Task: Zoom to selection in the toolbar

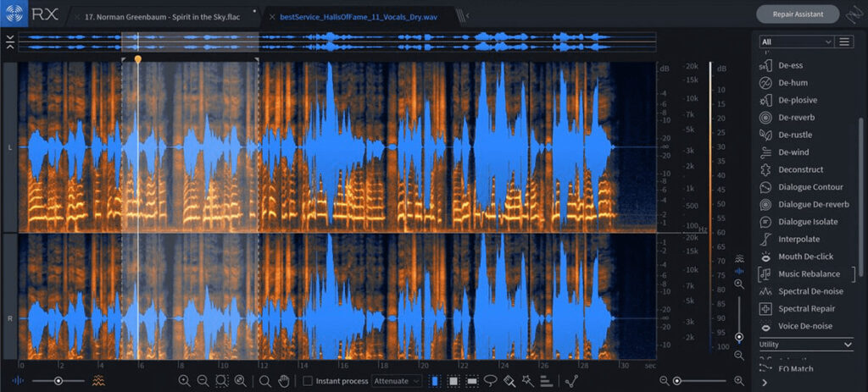Action: (221, 381)
